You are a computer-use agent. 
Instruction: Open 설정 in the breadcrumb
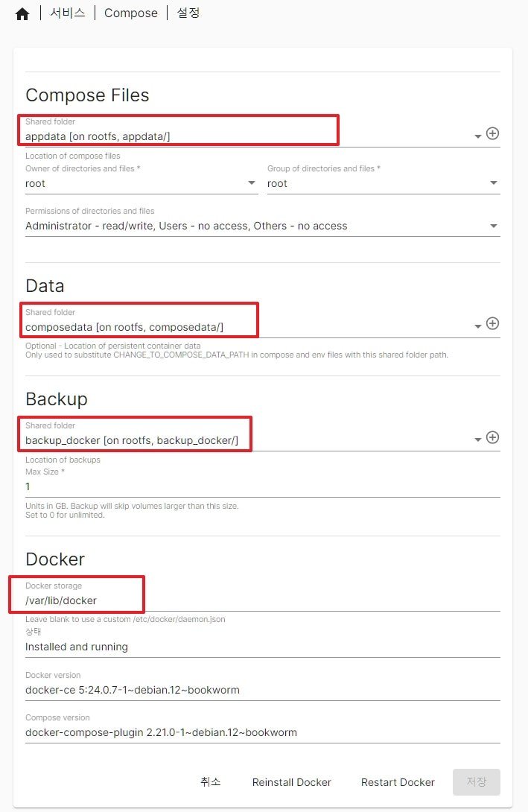pyautogui.click(x=188, y=13)
